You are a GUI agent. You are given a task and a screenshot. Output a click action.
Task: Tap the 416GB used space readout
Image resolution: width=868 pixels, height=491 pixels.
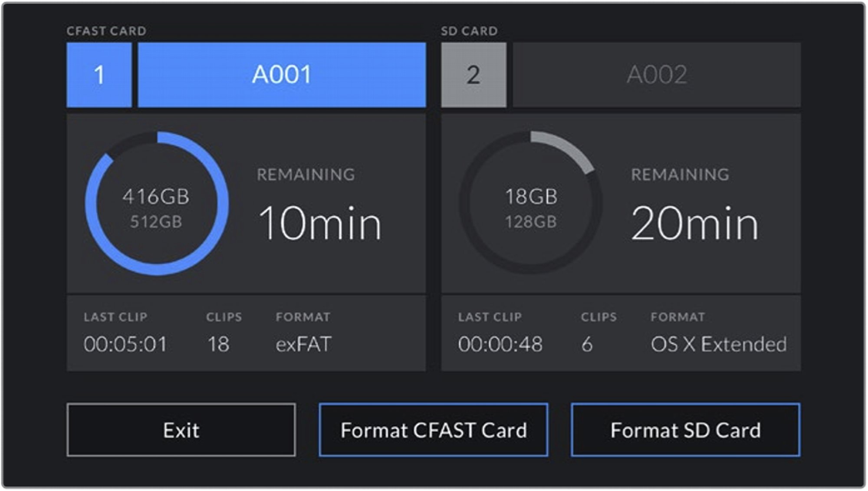[156, 197]
